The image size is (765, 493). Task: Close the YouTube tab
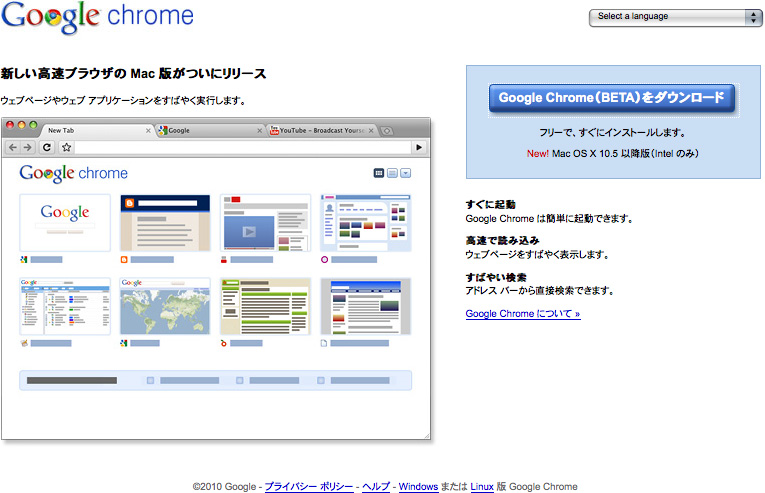[371, 131]
